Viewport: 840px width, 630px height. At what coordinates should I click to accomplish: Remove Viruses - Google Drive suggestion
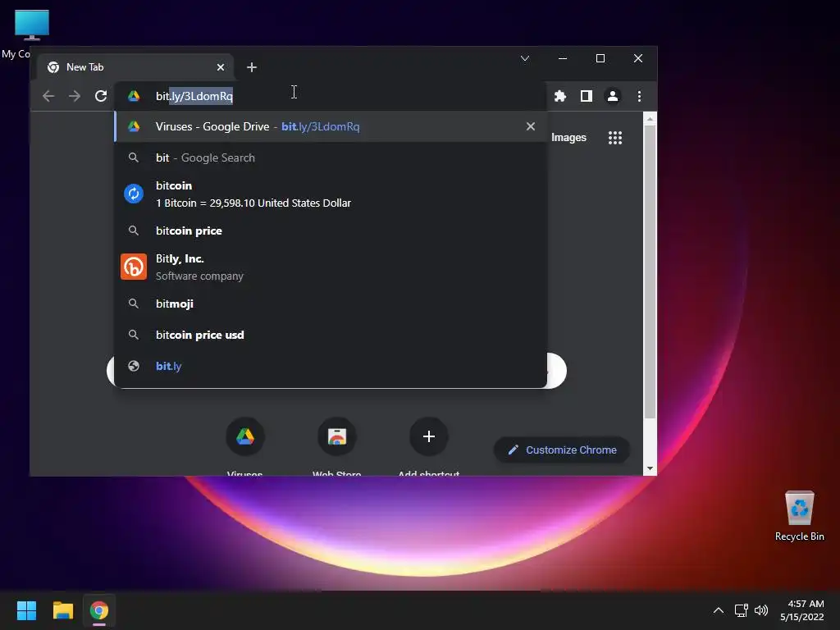[531, 126]
